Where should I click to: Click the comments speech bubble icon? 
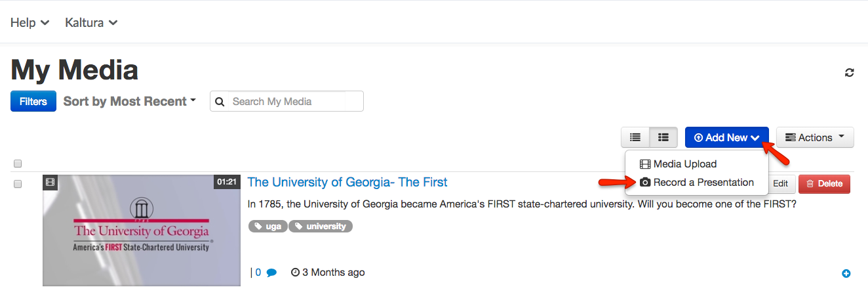pyautogui.click(x=271, y=273)
